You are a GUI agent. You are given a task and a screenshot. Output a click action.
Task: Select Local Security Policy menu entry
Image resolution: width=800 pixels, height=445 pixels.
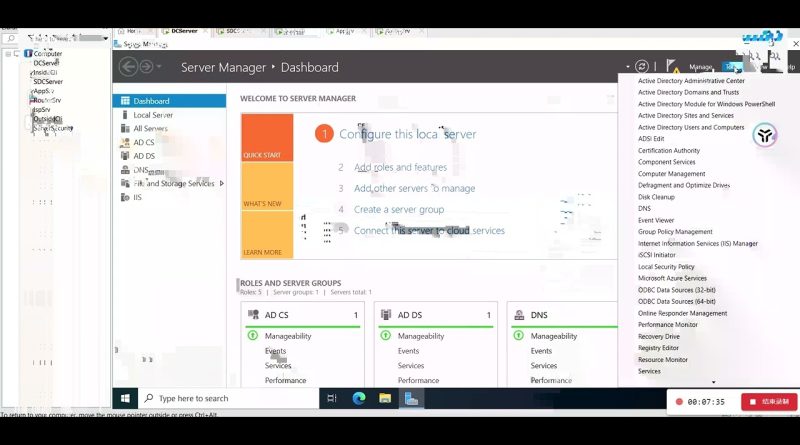666,267
